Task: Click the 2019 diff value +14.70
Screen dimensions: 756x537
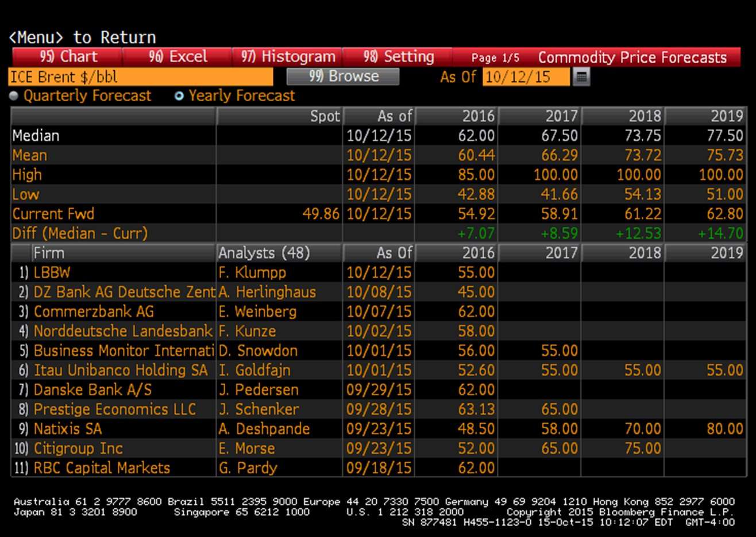Action: point(720,233)
